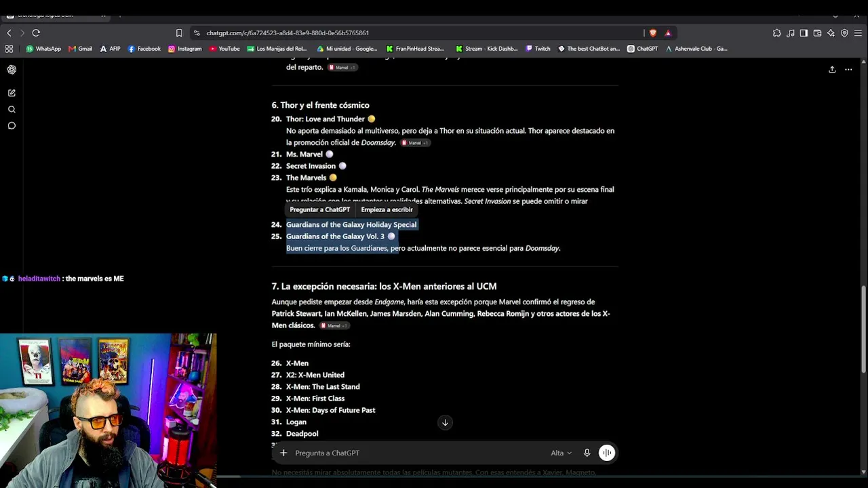
Task: Open the Brave Wallet icon
Action: coord(817,33)
